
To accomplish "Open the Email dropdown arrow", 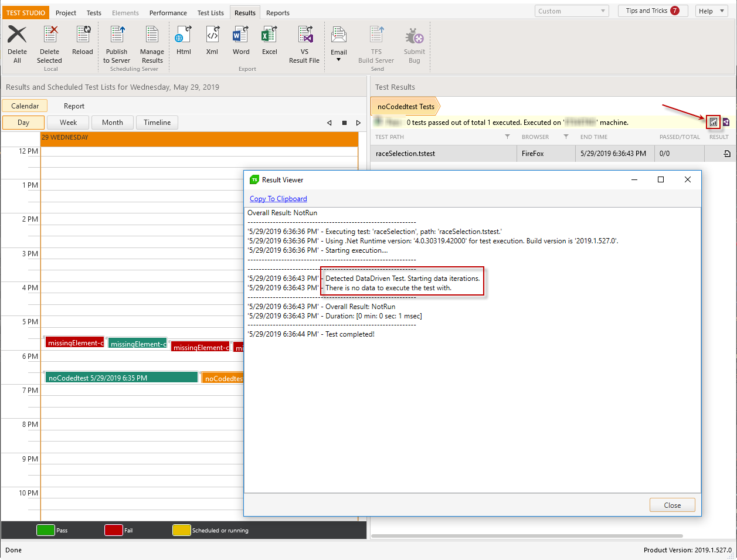I will [x=338, y=60].
